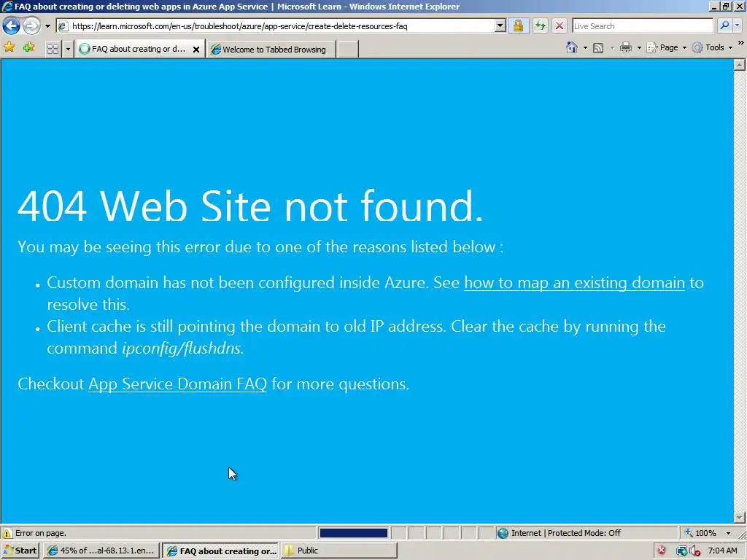The width and height of the screenshot is (747, 560).
Task: Click the 'Error on page' warning icon
Action: 7,533
